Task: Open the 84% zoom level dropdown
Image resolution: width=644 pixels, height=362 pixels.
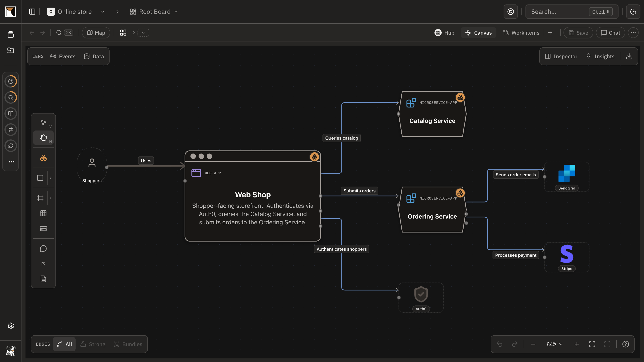Action: [554, 344]
